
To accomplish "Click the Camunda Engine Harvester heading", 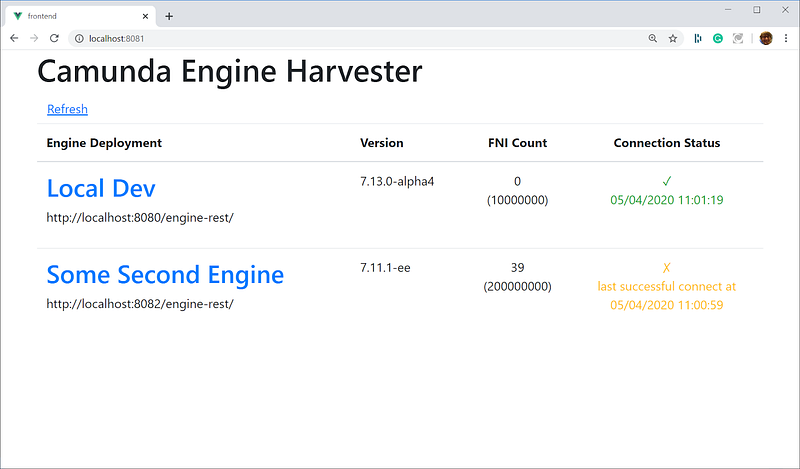I will click(230, 71).
